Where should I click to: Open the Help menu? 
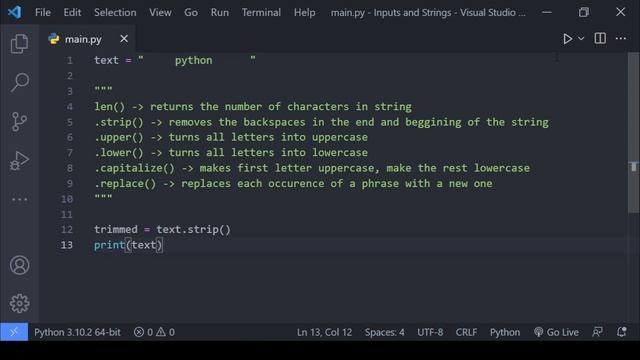[304, 13]
